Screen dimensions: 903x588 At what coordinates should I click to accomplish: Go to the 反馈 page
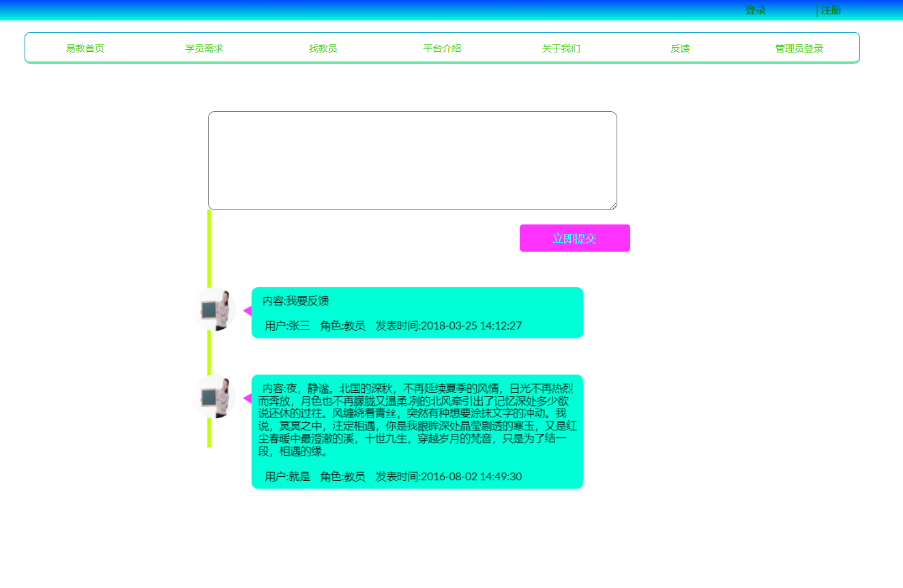(680, 48)
